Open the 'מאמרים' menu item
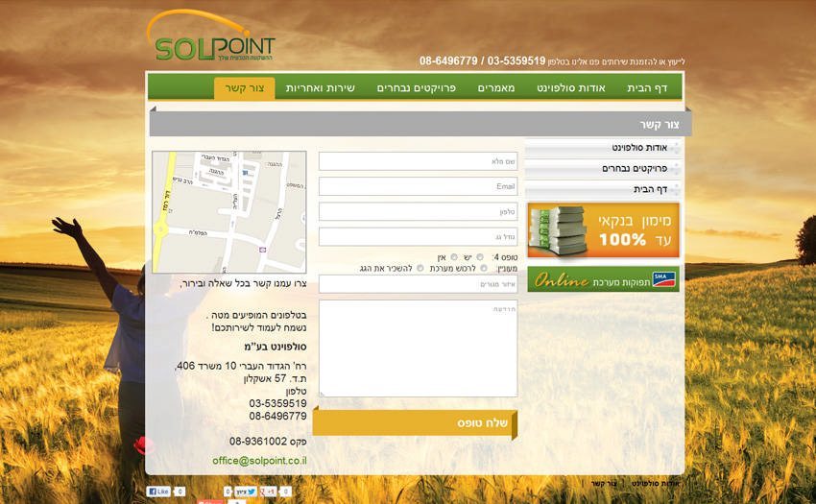This screenshot has height=504, width=816. coord(496,88)
